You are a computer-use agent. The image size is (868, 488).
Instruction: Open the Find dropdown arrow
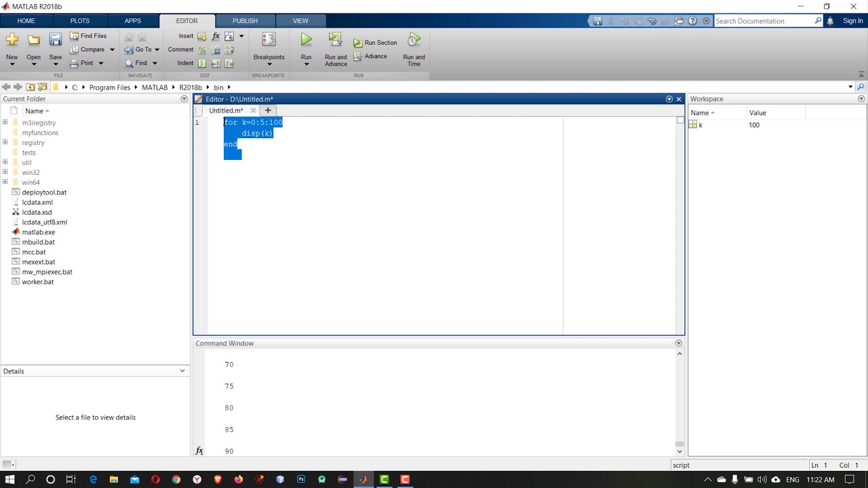[155, 63]
